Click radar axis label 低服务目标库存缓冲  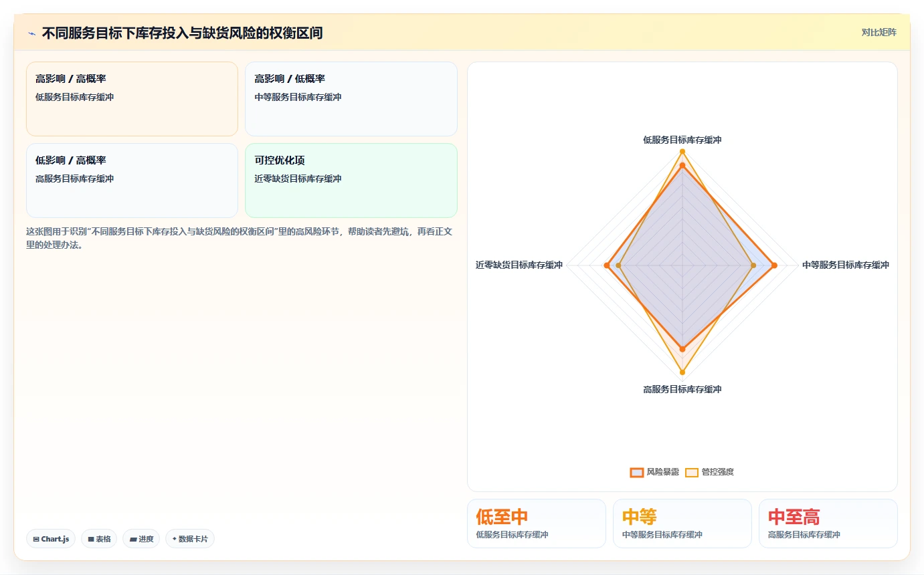coord(682,140)
